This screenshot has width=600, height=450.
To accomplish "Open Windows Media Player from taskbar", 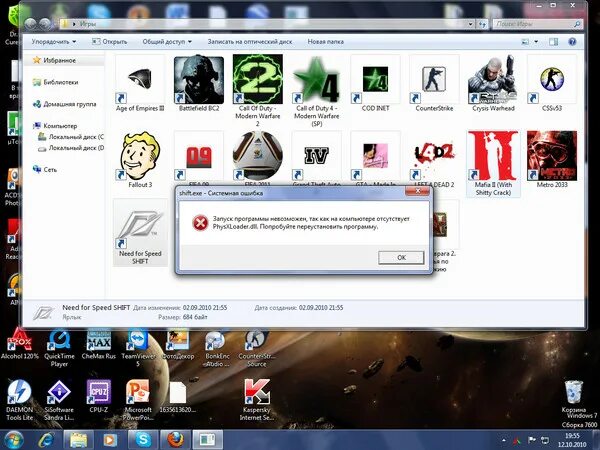I will coord(110,440).
